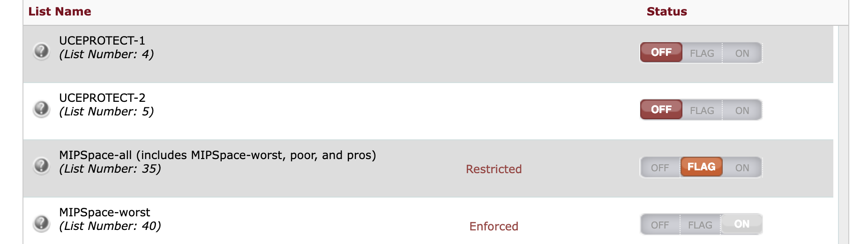Switch UCEPROTECT-2 to FLAG mode
This screenshot has height=244, width=868.
click(702, 110)
